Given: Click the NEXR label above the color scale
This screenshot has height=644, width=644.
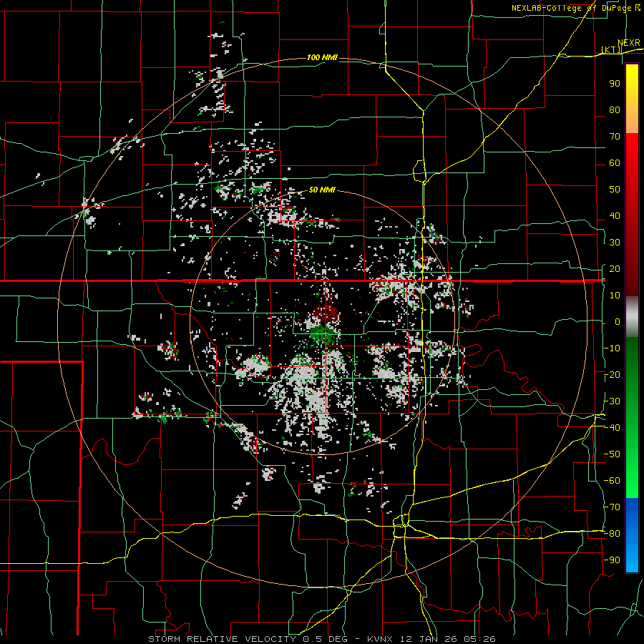Looking at the screenshot, I should 629,43.
